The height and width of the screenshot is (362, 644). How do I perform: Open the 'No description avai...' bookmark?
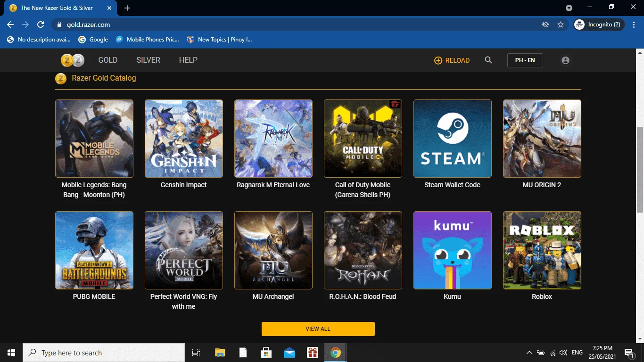point(39,40)
